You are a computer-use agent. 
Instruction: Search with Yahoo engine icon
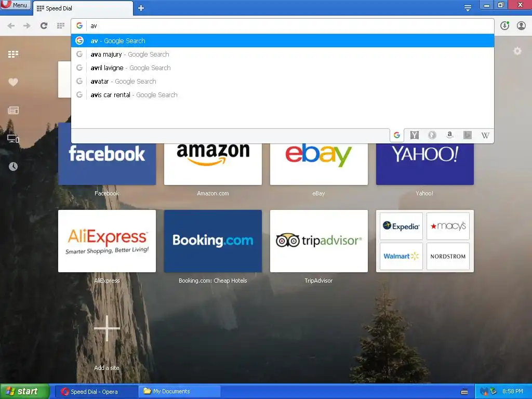tap(414, 135)
